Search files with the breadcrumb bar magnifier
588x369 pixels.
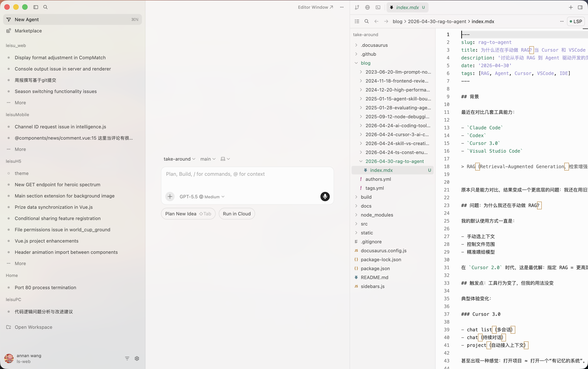pyautogui.click(x=367, y=22)
